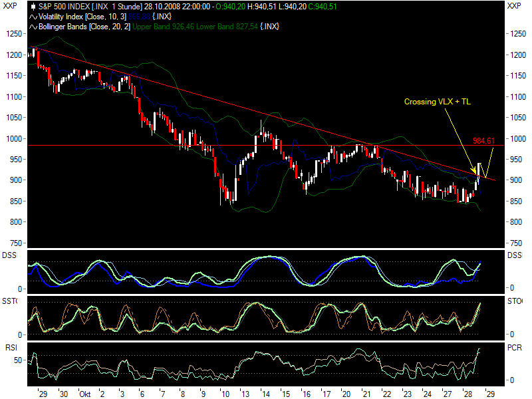Click the low value L:940,20
The height and width of the screenshot is (399, 532).
(x=292, y=7)
